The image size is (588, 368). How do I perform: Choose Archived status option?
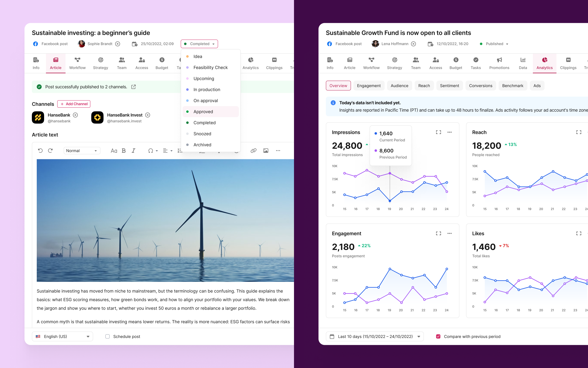[211, 145]
